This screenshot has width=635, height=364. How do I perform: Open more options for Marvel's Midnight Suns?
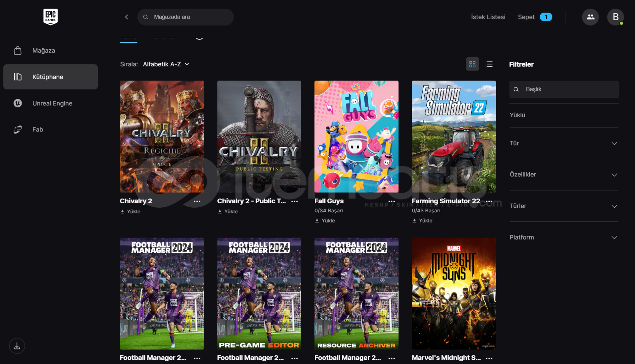489,358
